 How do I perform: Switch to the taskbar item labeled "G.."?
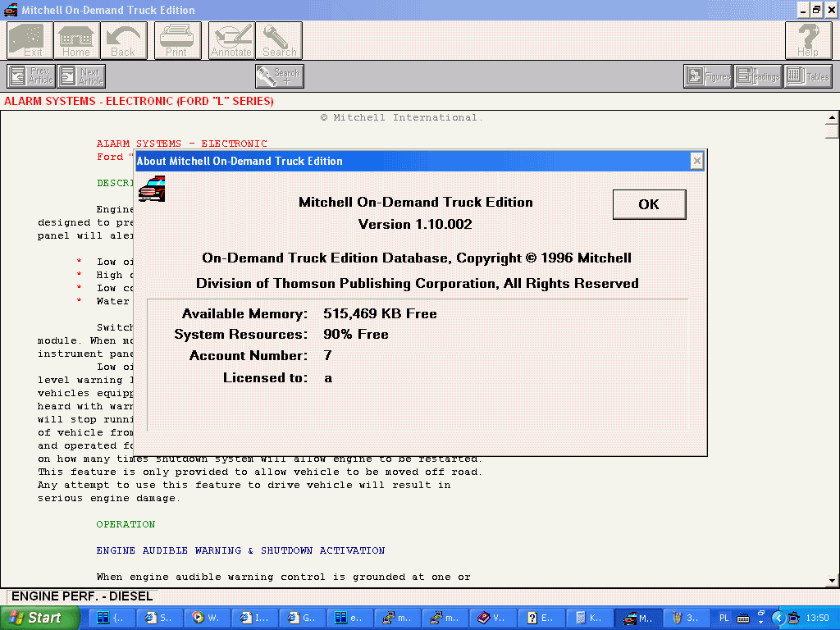pyautogui.click(x=304, y=618)
